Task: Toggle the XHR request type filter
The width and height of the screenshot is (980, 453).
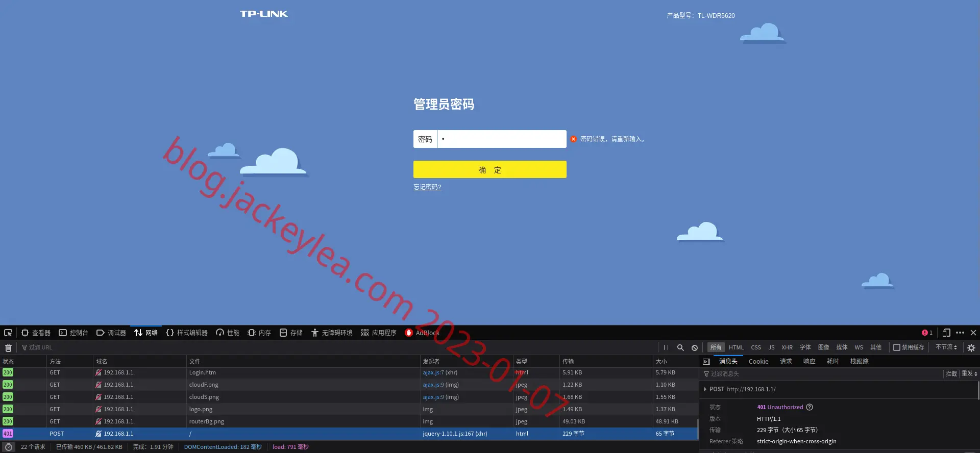Action: (x=787, y=347)
